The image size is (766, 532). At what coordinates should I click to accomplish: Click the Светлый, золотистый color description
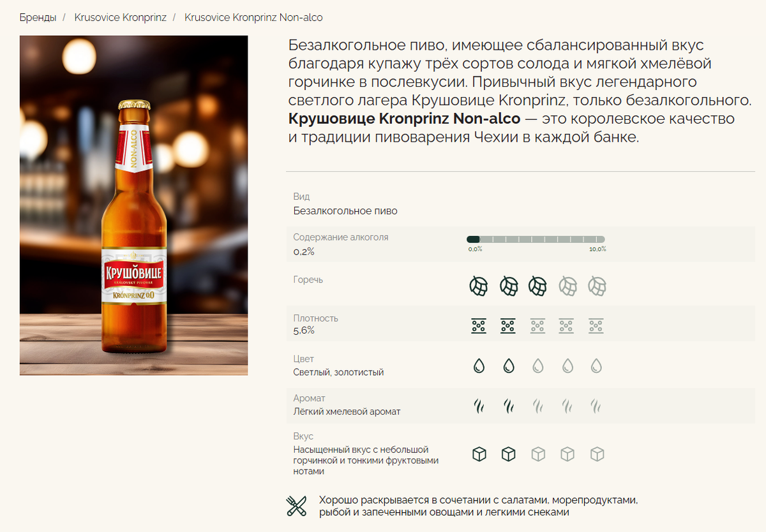click(338, 372)
